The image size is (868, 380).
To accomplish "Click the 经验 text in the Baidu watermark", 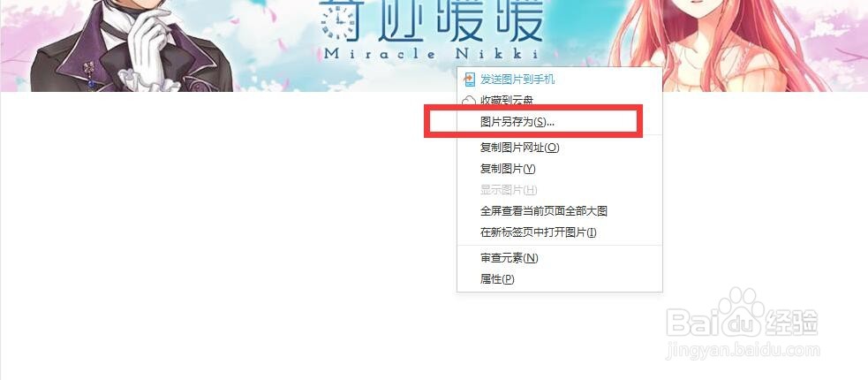I will tap(791, 323).
